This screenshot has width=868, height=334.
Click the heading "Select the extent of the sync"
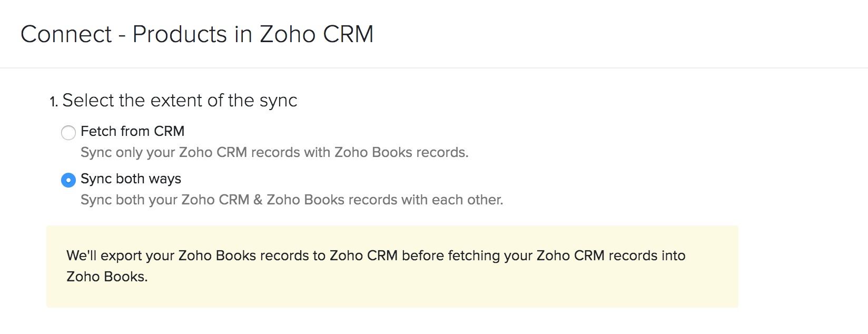[180, 100]
